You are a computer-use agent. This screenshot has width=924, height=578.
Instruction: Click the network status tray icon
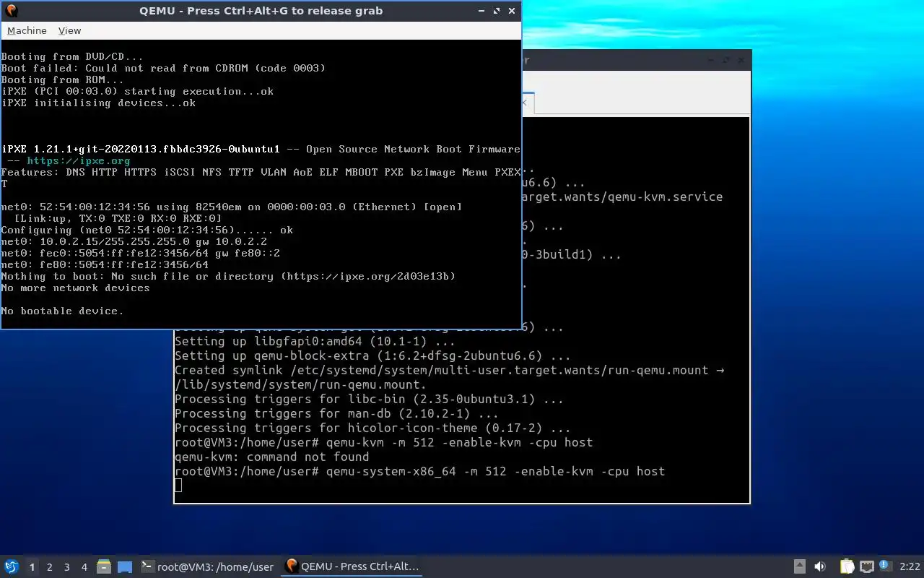coord(867,567)
